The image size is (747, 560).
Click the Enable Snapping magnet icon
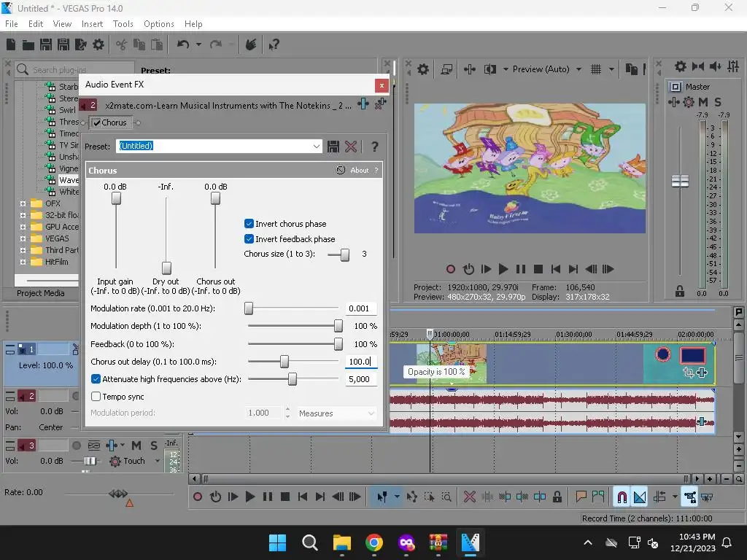click(622, 497)
